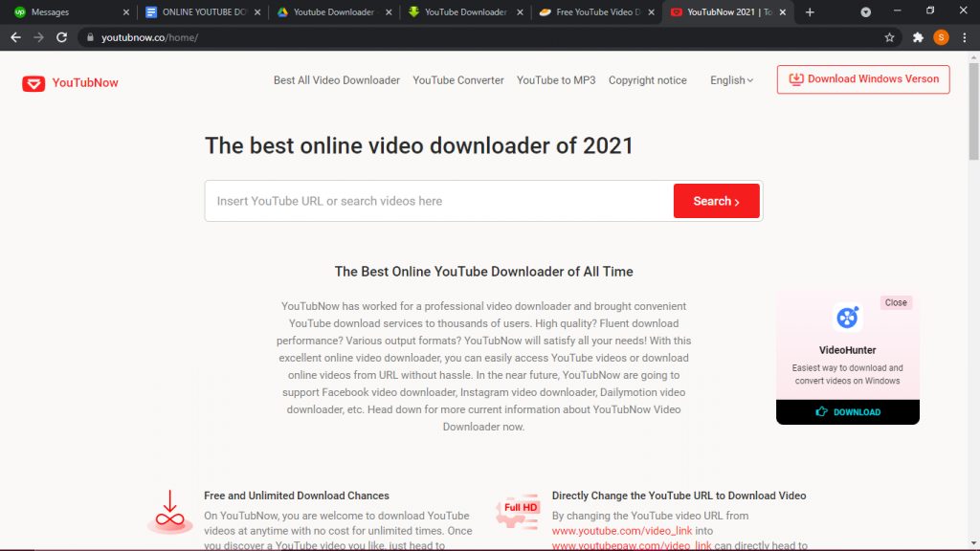
Task: Reload the page with the refresh icon
Action: [x=62, y=37]
